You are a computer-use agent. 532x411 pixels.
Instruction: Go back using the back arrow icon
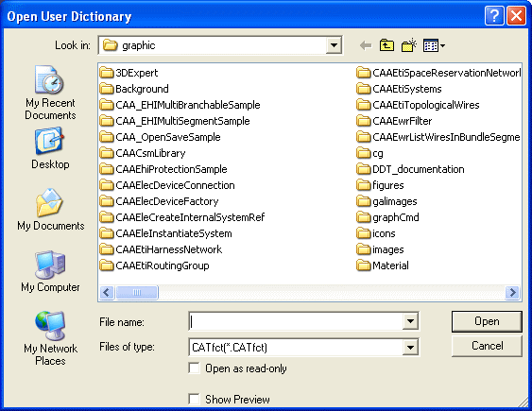pyautogui.click(x=366, y=45)
